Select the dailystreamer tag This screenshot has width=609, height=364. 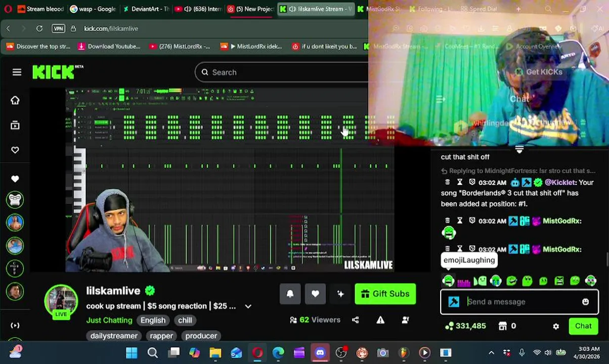pos(114,336)
